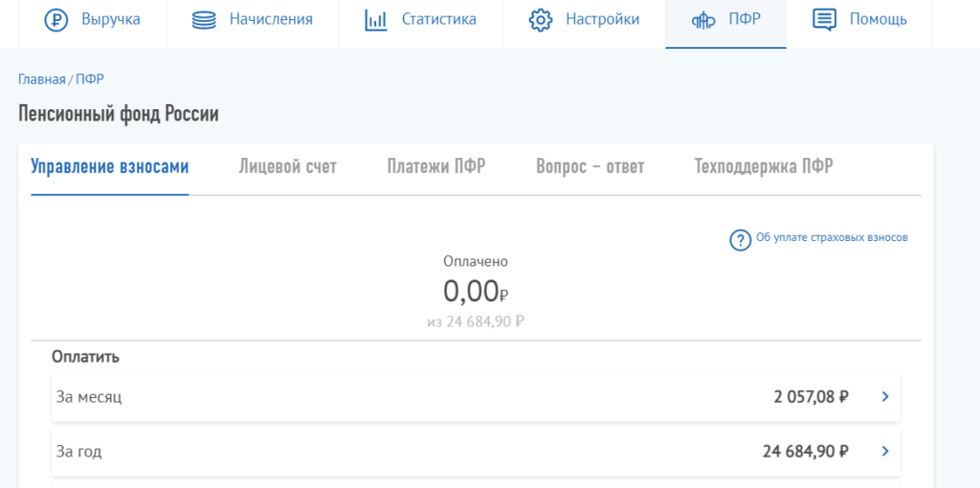The width and height of the screenshot is (980, 488).
Task: Click the ПФР logo icon in navigation
Action: (704, 20)
